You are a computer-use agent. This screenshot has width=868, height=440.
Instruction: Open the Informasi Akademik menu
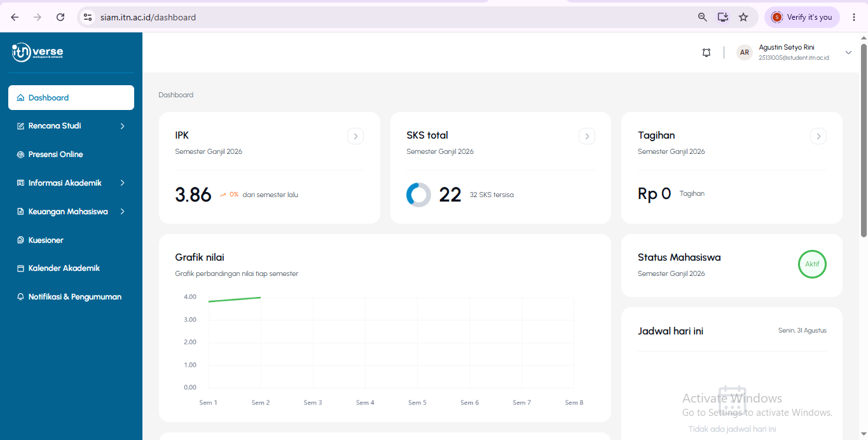pos(71,183)
